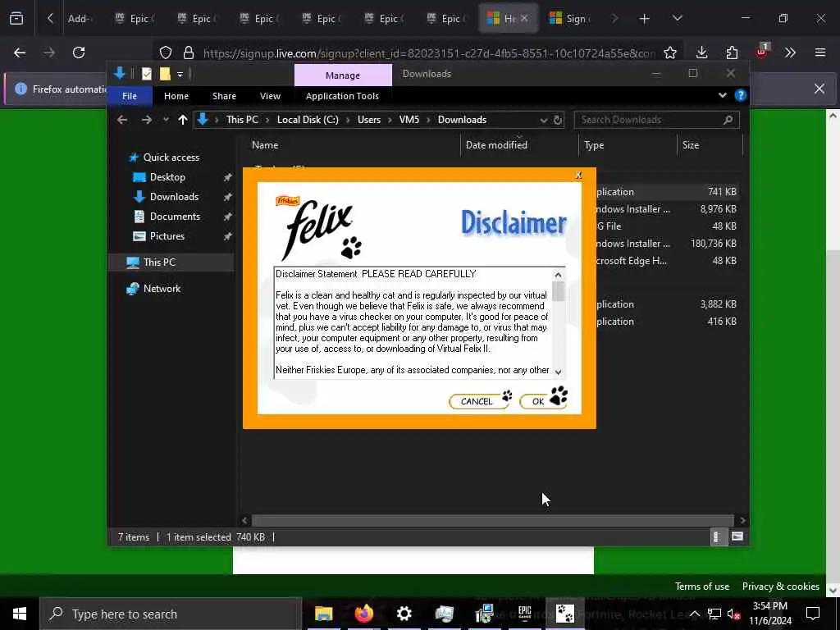The image size is (840, 630).
Task: Select Network in the navigation pane
Action: point(162,289)
